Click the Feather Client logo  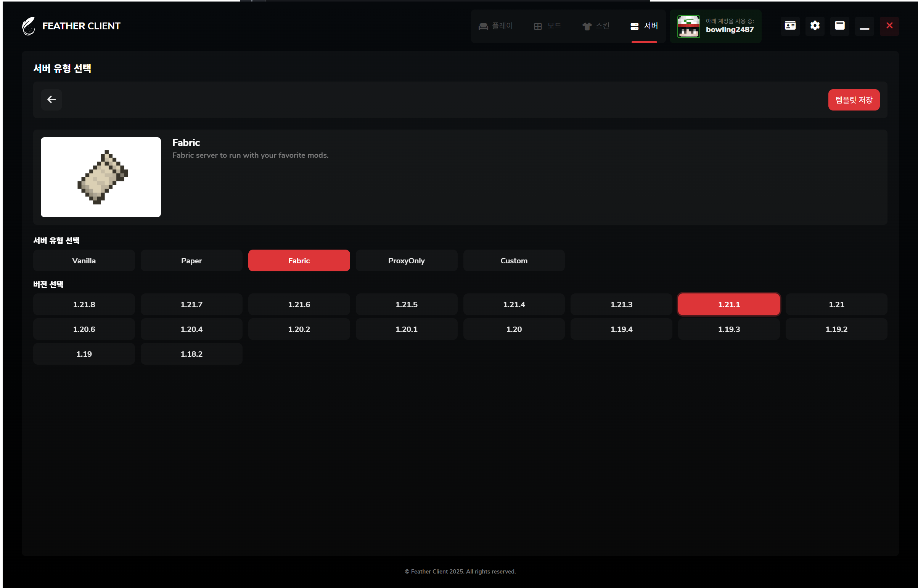pyautogui.click(x=29, y=26)
